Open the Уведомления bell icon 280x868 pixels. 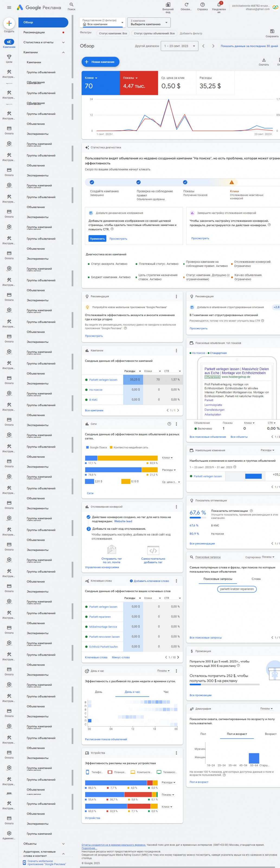[x=219, y=5]
